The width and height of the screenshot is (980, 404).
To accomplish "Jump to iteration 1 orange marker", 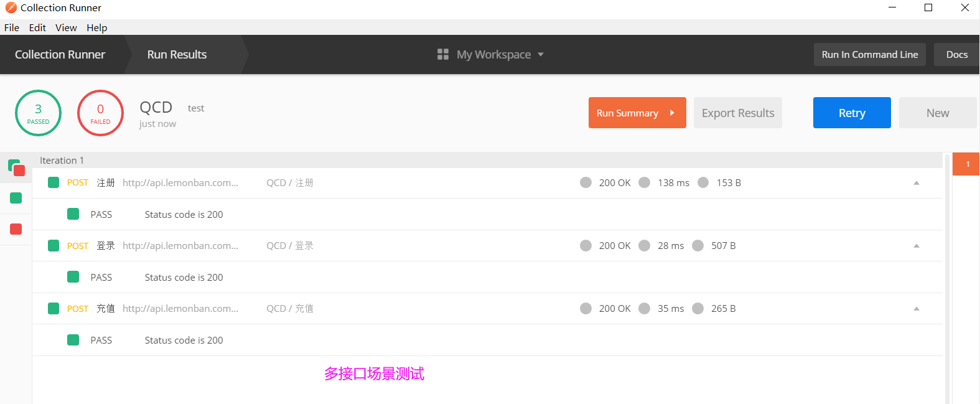I will (x=966, y=164).
